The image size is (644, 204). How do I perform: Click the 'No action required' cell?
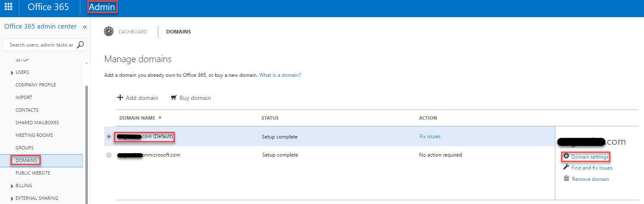[441, 155]
